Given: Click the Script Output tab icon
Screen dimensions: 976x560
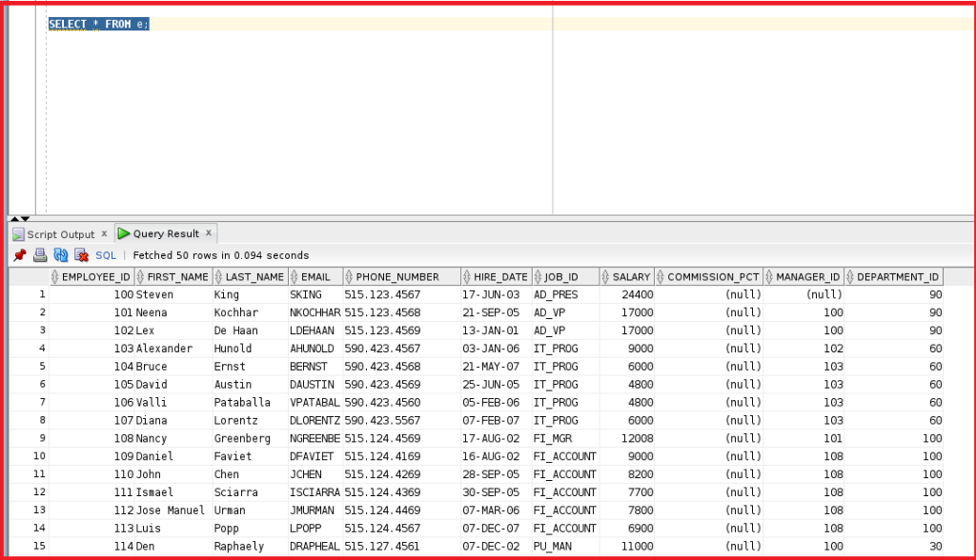Looking at the screenshot, I should click(17, 233).
